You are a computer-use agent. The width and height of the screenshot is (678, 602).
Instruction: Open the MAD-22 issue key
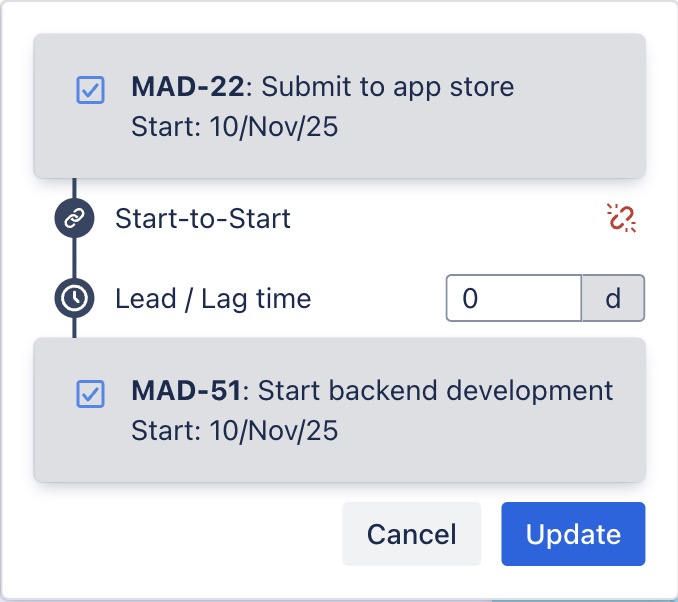(187, 87)
